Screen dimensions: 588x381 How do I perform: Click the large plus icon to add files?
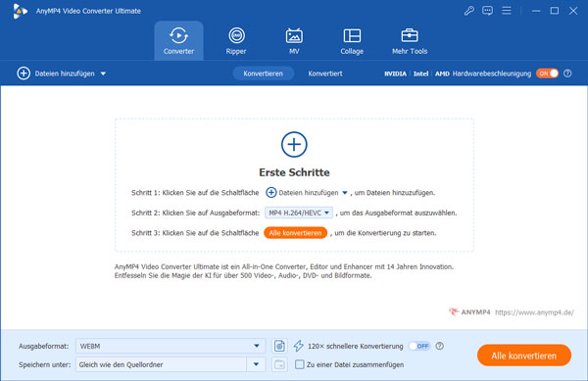click(x=294, y=144)
